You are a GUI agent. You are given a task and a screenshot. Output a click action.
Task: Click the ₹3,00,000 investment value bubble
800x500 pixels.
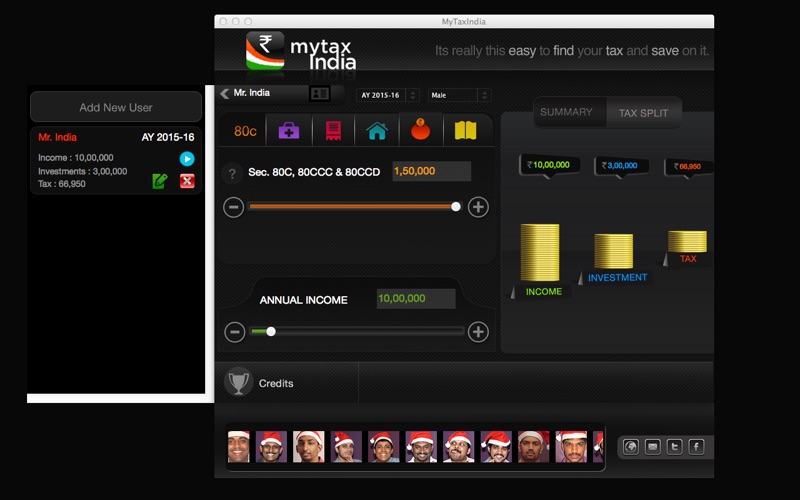621,166
